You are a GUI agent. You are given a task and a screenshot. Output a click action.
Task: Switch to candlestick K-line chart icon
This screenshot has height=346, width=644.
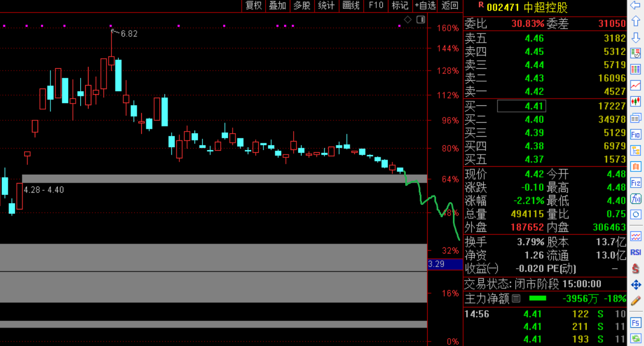coord(636,101)
